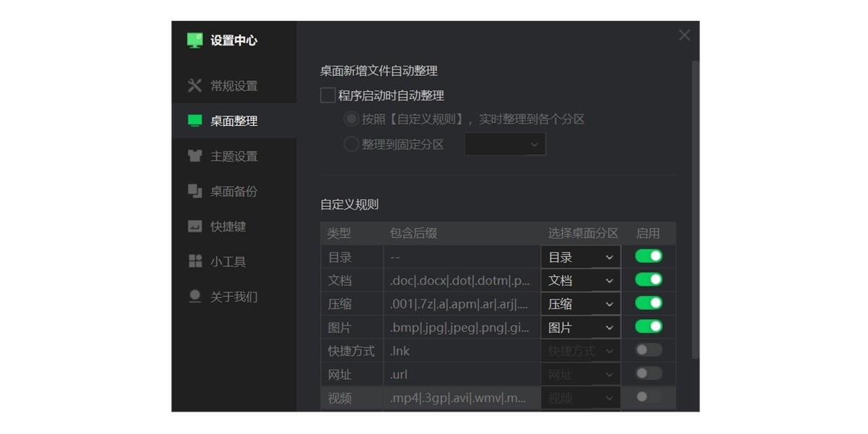Open the 文档 desktop partition dropdown
This screenshot has height=434, width=868.
coord(579,280)
